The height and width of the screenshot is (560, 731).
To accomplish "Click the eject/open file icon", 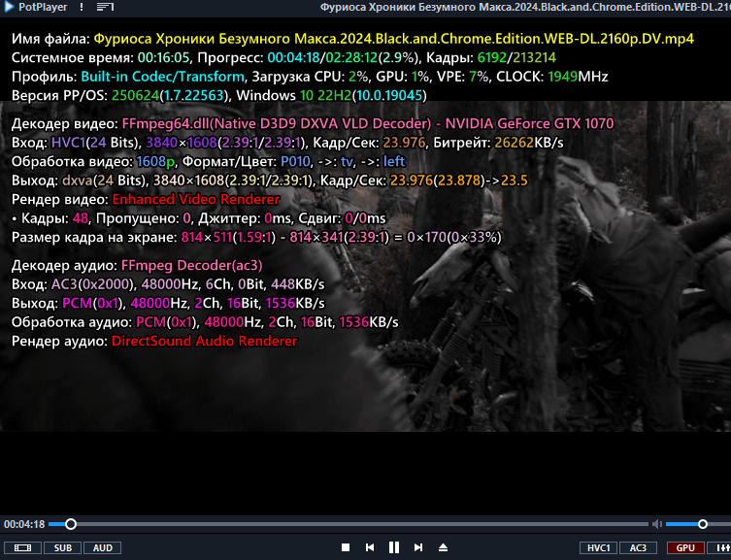I will pyautogui.click(x=444, y=548).
